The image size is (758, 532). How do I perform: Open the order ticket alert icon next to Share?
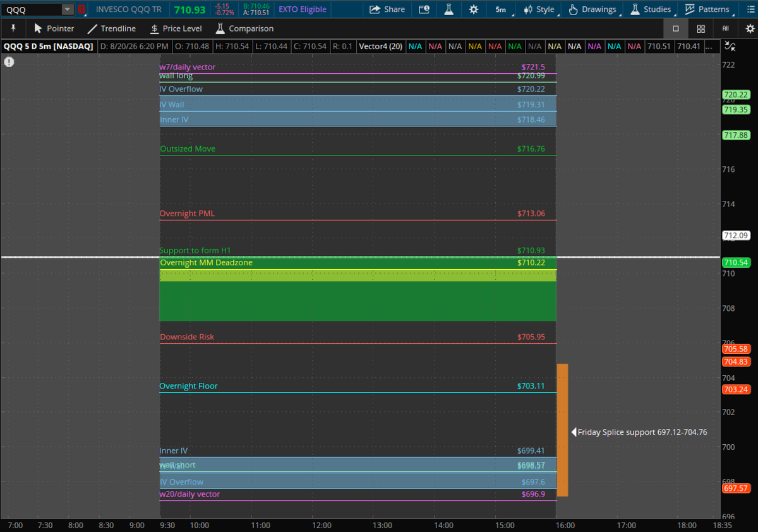pyautogui.click(x=424, y=9)
